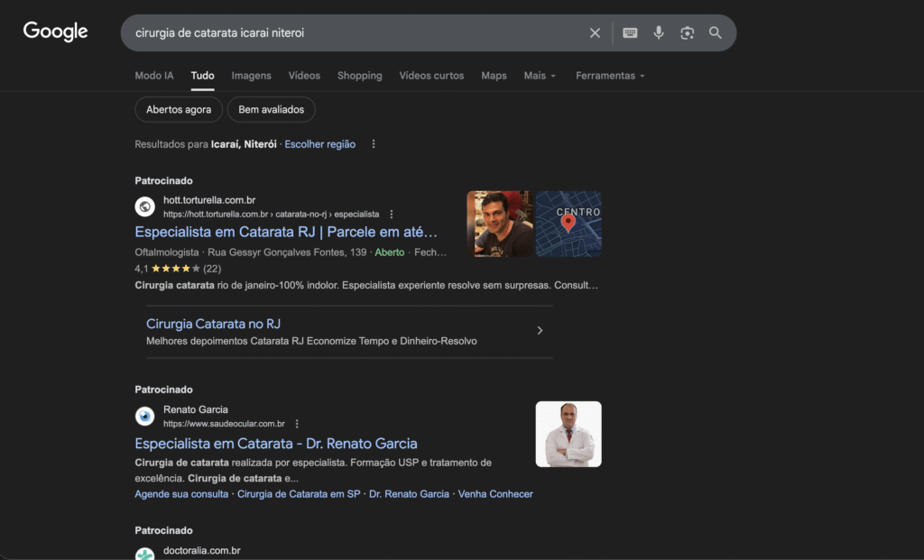Open image search with the camera lens icon
The image size is (924, 560).
click(x=687, y=33)
